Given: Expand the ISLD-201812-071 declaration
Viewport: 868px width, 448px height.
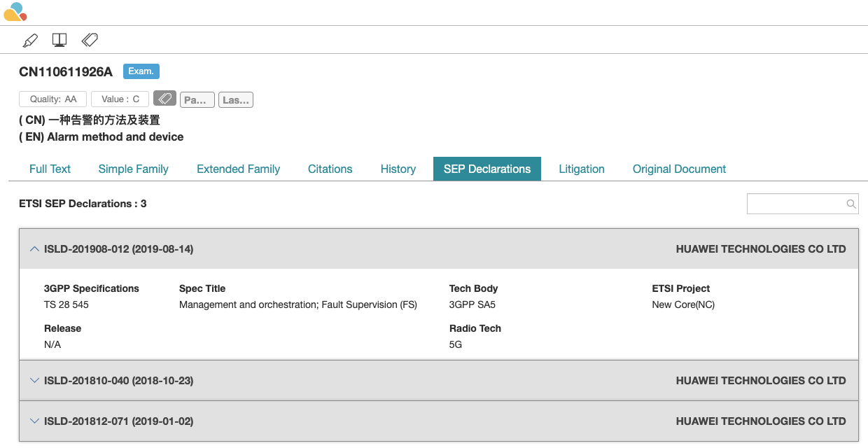Looking at the screenshot, I should tap(34, 421).
